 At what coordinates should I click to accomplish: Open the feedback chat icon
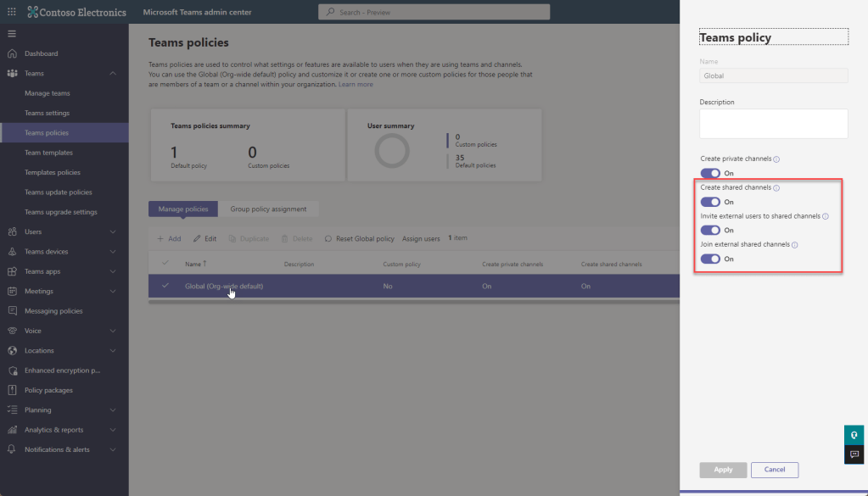tap(854, 455)
